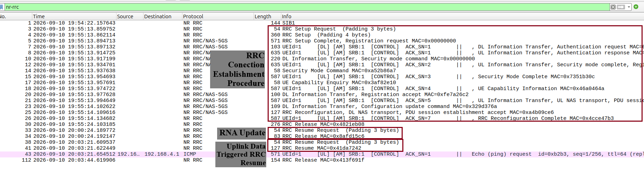Sort by the Destination column header
The width and height of the screenshot is (644, 169).
click(163, 16)
